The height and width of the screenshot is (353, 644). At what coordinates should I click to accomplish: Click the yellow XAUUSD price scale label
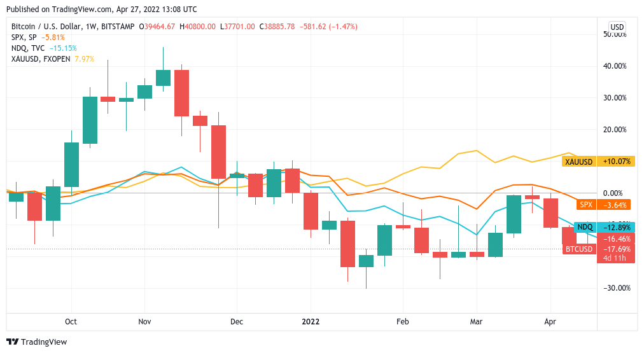578,162
